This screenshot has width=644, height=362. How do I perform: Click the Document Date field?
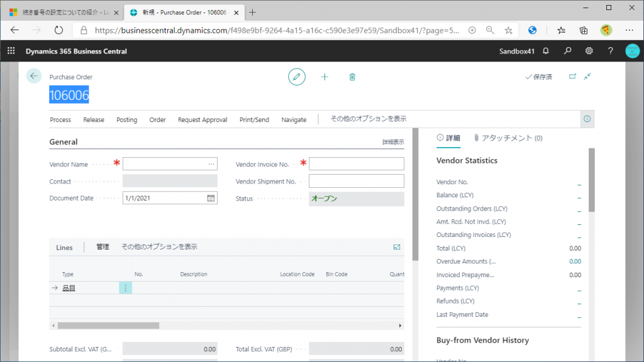(x=170, y=198)
